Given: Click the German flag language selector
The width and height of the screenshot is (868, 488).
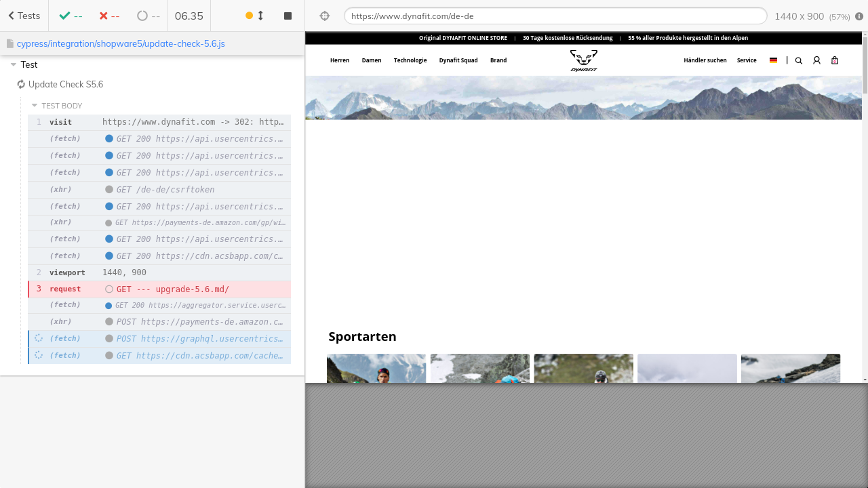Looking at the screenshot, I should pos(773,60).
